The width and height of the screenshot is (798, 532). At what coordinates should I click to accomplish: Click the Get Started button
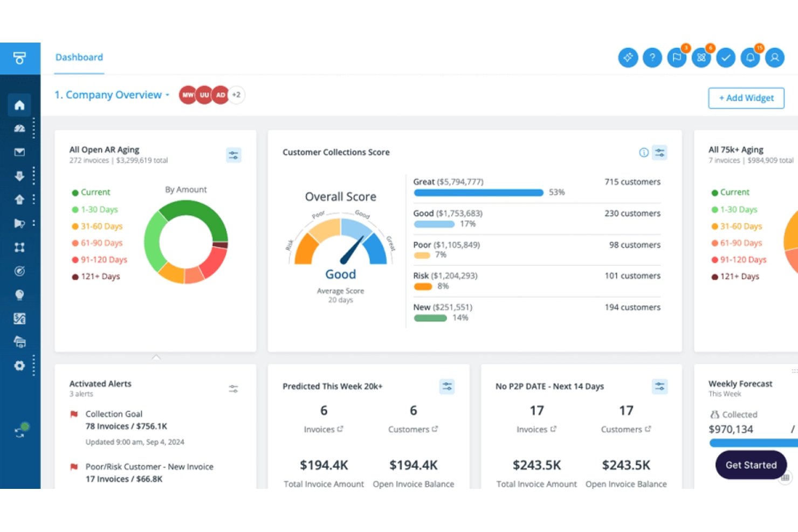coord(751,465)
